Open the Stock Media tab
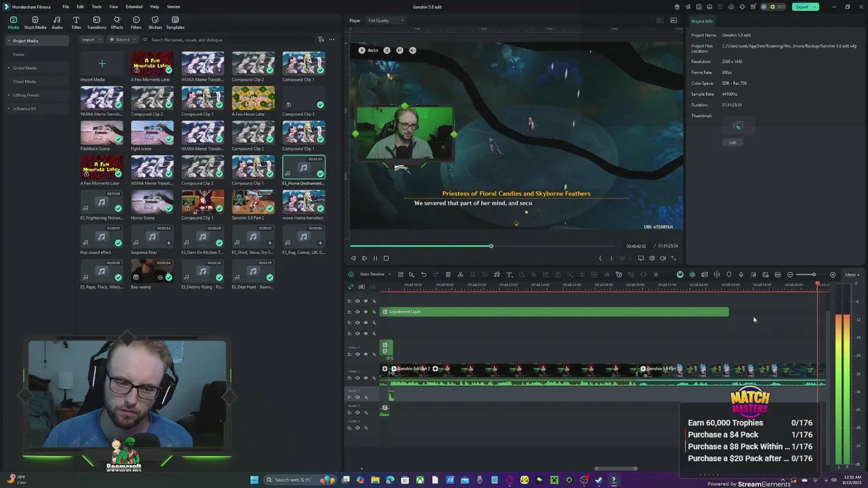 35,23
